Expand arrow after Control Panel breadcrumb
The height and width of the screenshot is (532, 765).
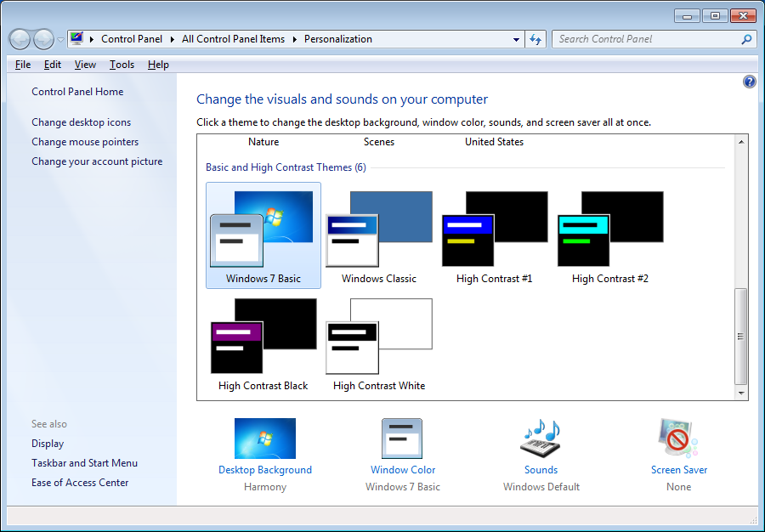(x=173, y=39)
